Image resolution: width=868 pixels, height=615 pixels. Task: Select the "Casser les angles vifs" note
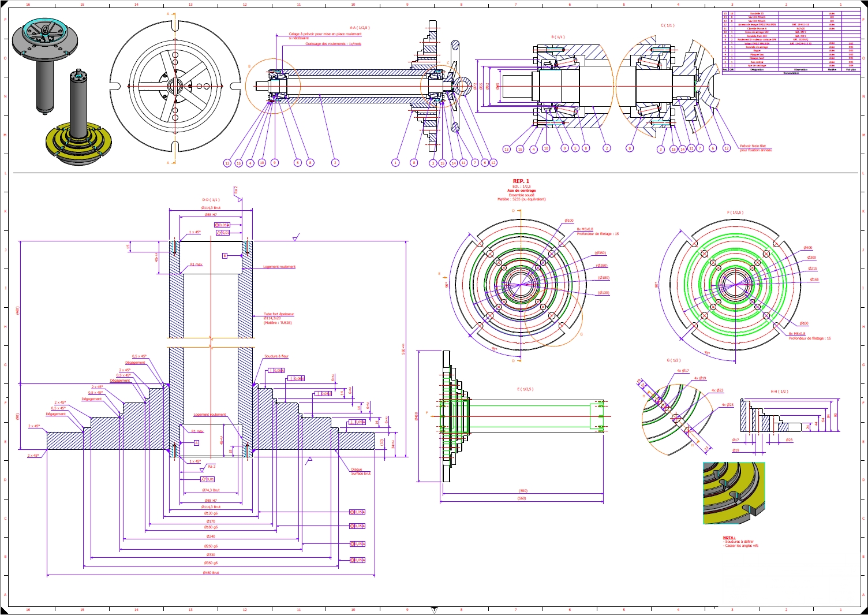[x=742, y=546]
